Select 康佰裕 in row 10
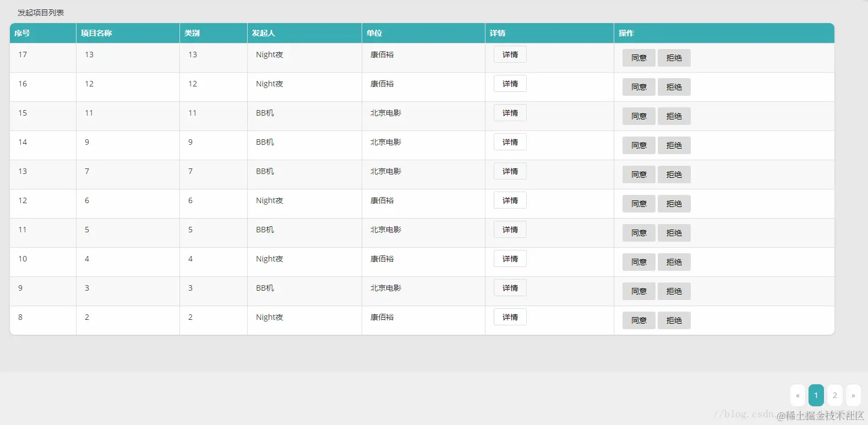The image size is (868, 425). point(382,259)
